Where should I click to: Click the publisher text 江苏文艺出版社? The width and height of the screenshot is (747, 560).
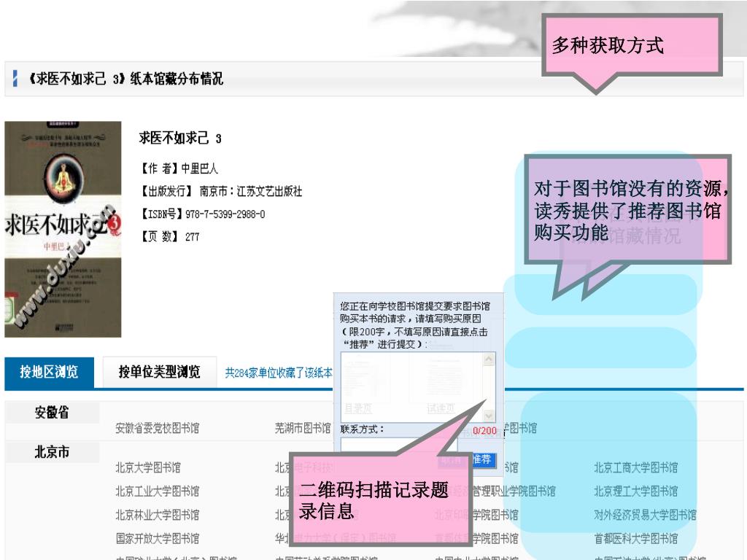point(270,192)
